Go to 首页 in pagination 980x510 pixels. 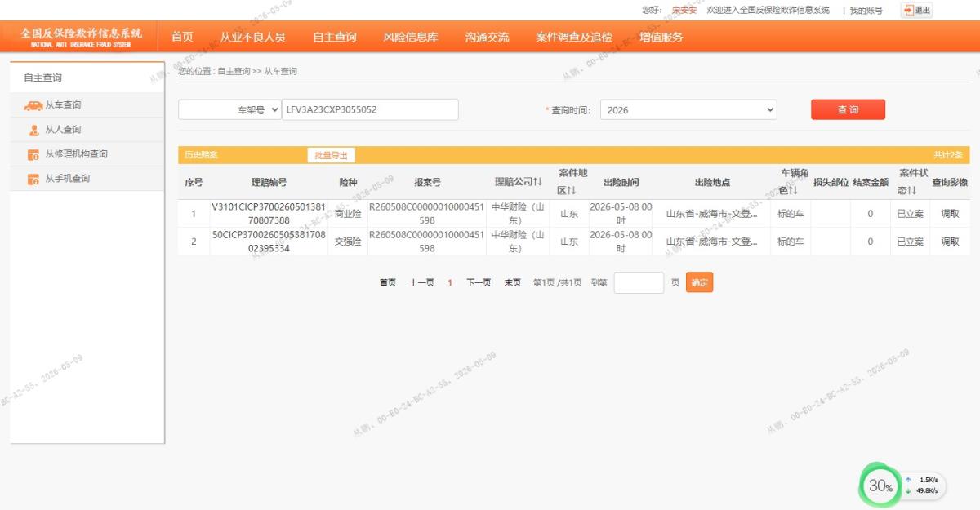pyautogui.click(x=388, y=282)
